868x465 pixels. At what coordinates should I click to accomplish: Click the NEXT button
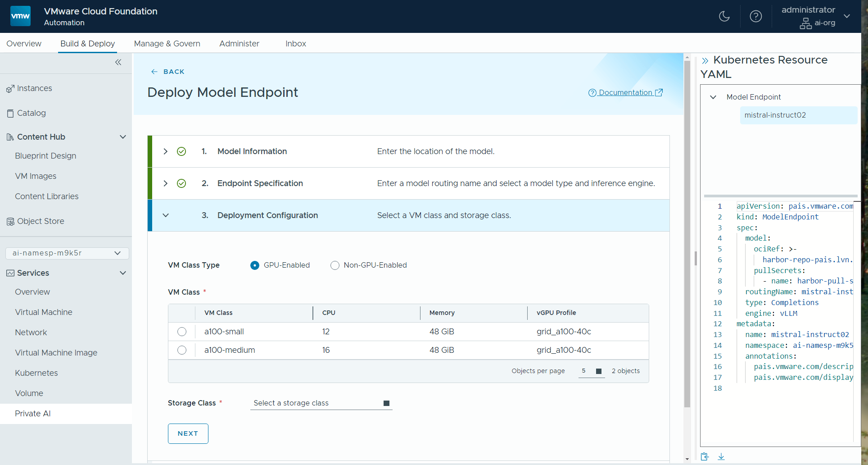pos(188,433)
